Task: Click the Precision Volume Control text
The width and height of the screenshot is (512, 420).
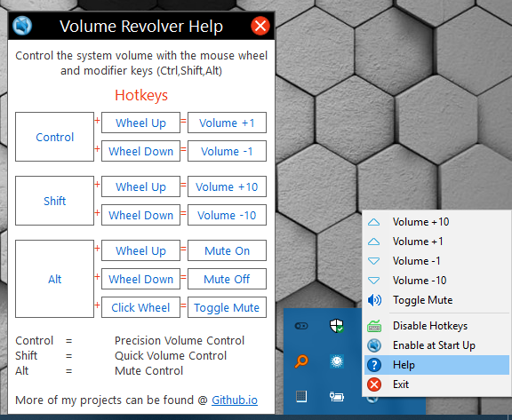Action: click(180, 340)
